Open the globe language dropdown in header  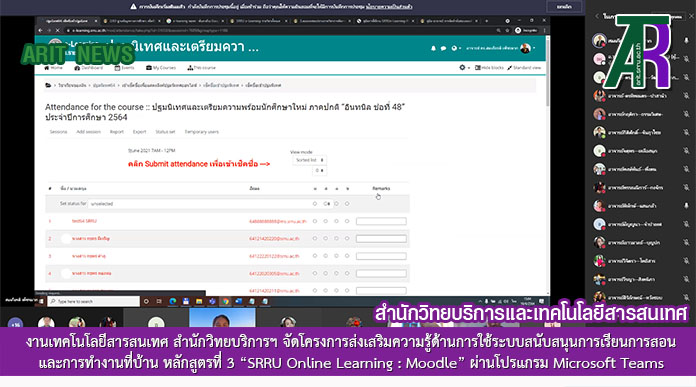(456, 48)
